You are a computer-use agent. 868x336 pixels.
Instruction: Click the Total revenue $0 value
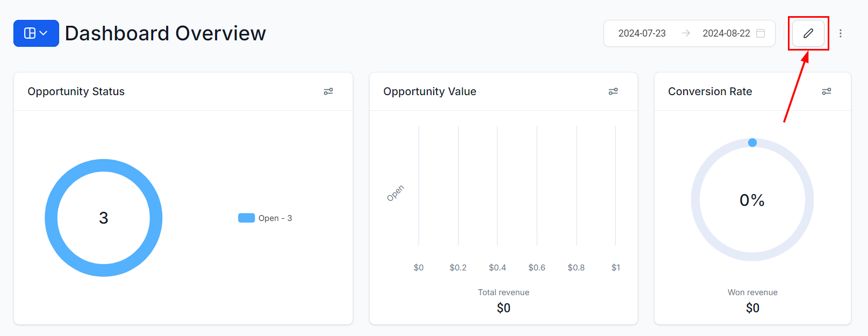coord(504,308)
